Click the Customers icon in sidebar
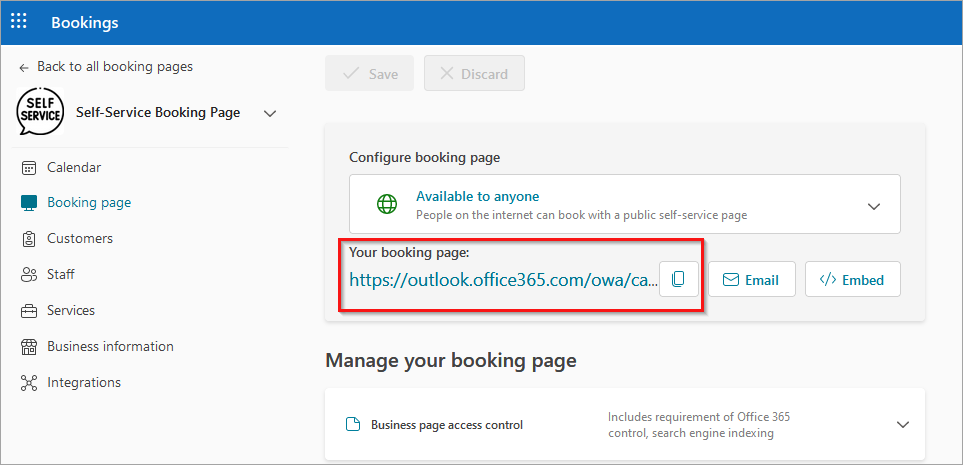 [x=29, y=239]
